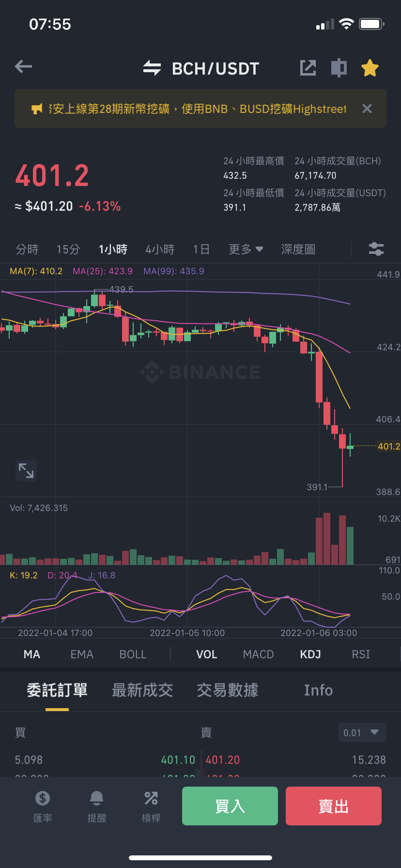This screenshot has height=868, width=401.
Task: Select the 4小時 timeframe tab
Action: (160, 249)
